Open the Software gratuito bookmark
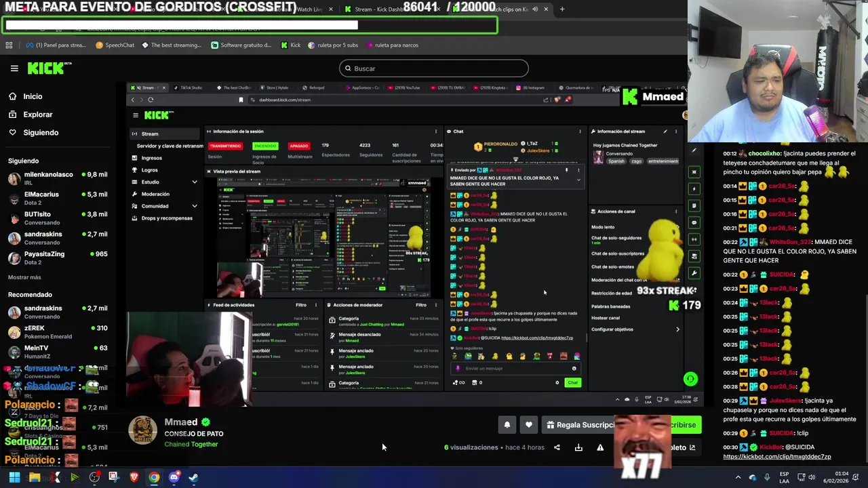 241,45
